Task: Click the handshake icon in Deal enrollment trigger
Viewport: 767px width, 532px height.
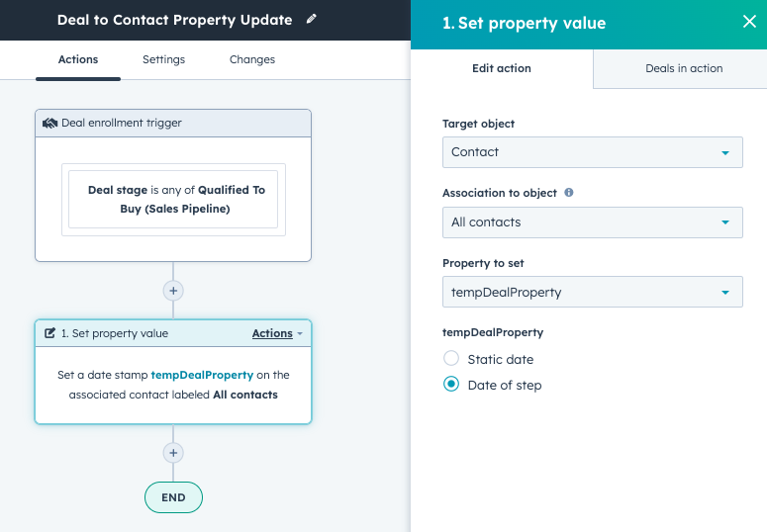Action: (49, 123)
